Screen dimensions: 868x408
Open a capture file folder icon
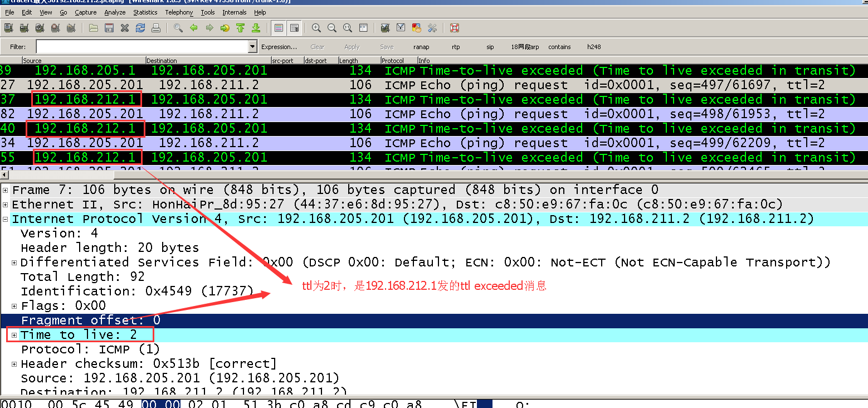94,28
